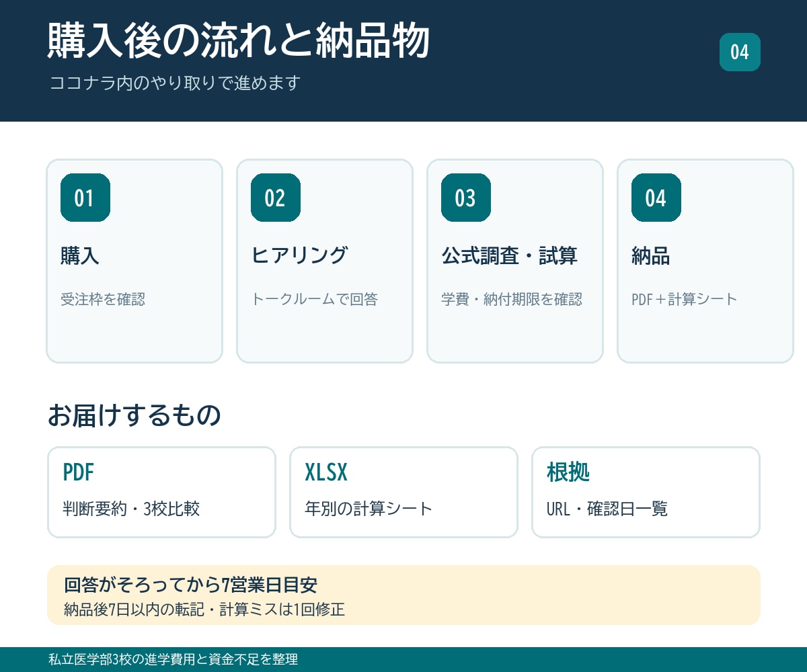Click the PDF deliverable title
Viewport: 807px width, 672px height.
(78, 473)
